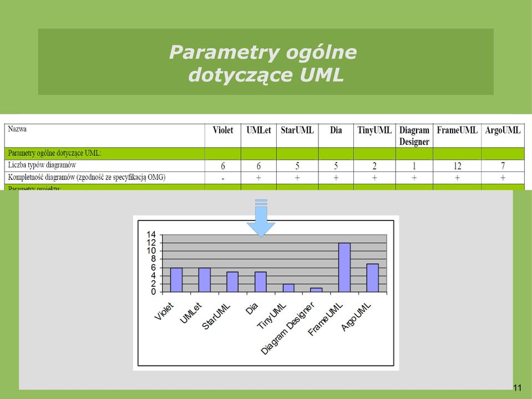Click the green "Parametry ogólne dotyczące UML:" table row

pyautogui.click(x=264, y=153)
